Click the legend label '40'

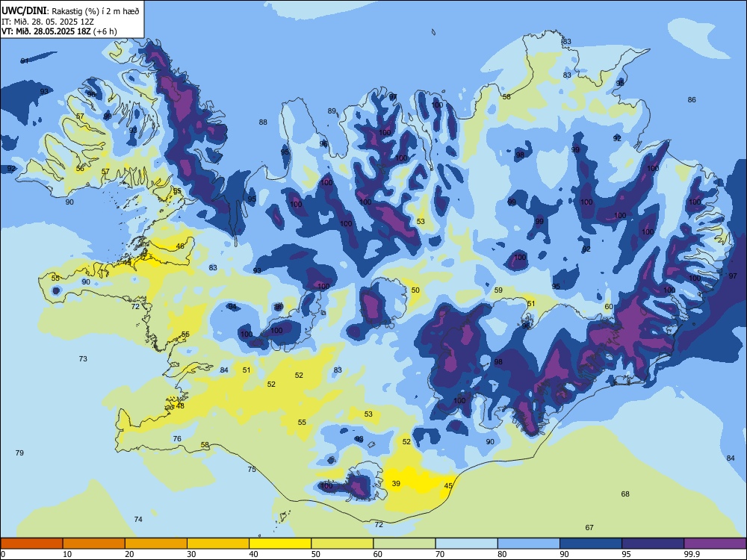point(253,554)
